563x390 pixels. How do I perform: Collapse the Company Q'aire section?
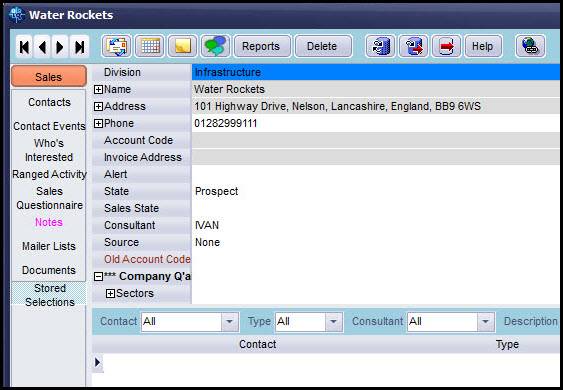click(x=98, y=277)
